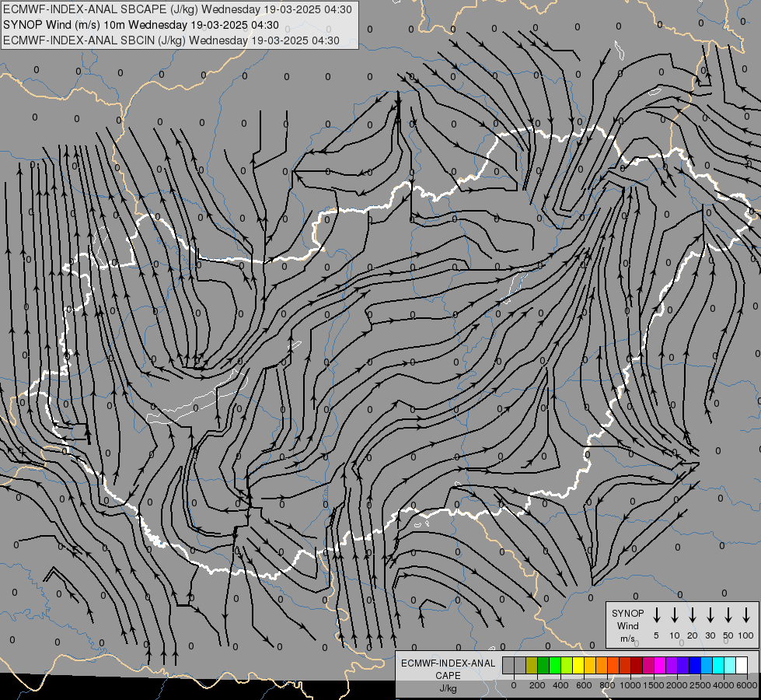Click the 100 speed value in wind legend
The width and height of the screenshot is (761, 700).
click(746, 635)
